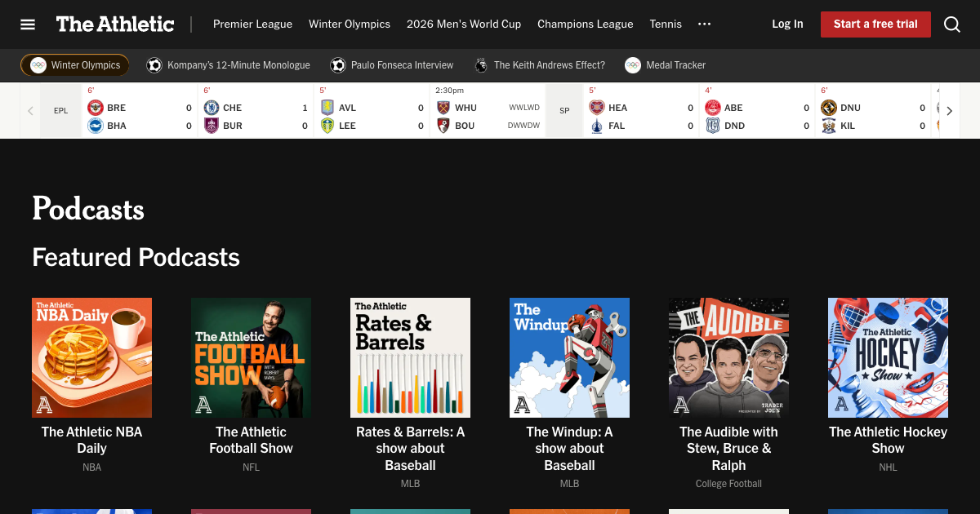Click the Log In link

(787, 24)
